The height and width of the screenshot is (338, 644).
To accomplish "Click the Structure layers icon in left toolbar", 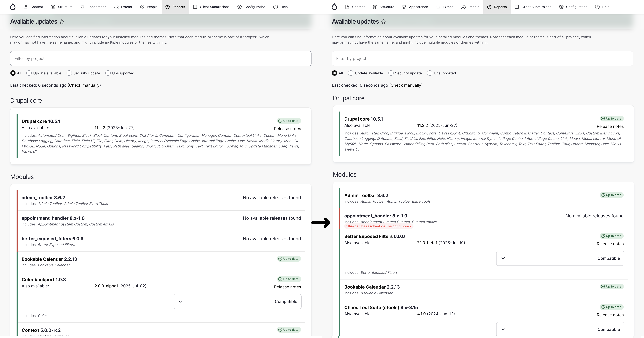I will pos(53,7).
